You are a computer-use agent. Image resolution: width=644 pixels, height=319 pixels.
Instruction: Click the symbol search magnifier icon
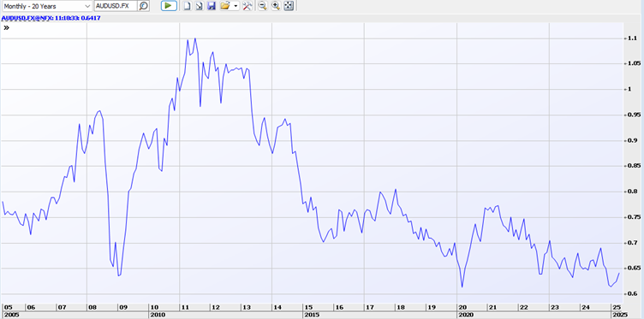[x=143, y=6]
